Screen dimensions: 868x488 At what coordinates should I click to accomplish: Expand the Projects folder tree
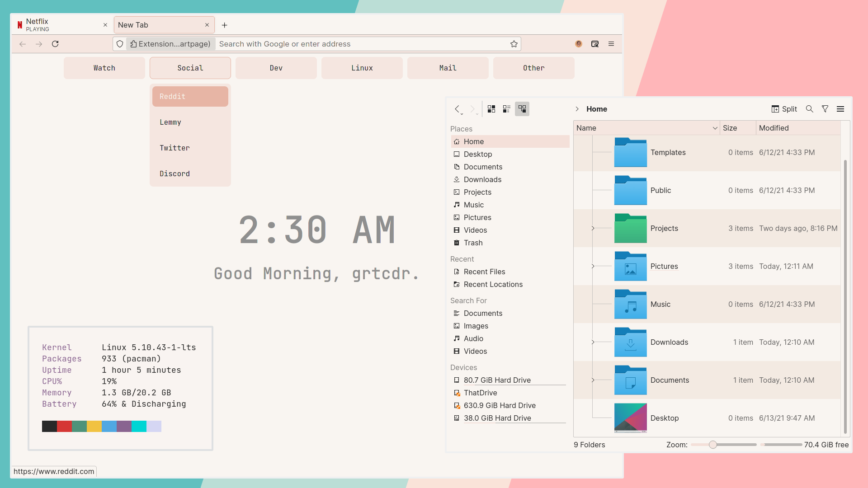click(x=593, y=228)
